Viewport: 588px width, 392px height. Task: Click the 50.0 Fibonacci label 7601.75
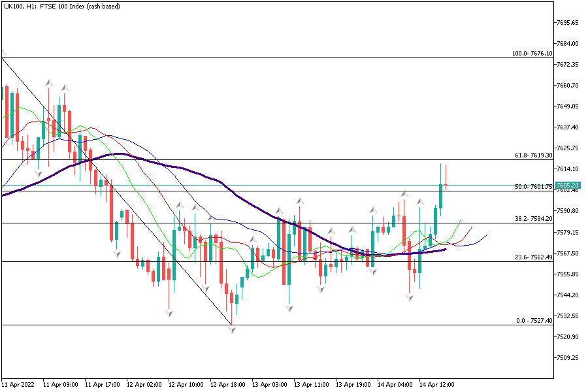(533, 187)
